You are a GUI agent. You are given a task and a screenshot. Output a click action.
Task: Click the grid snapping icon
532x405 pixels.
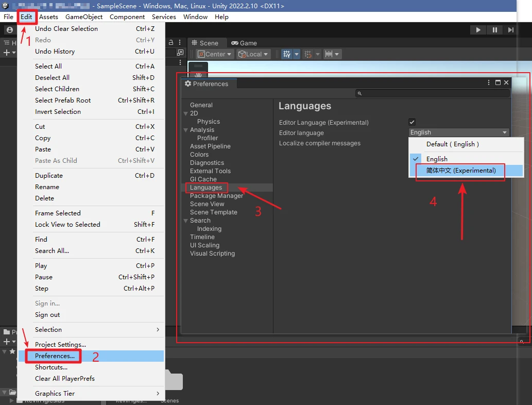[x=308, y=54]
